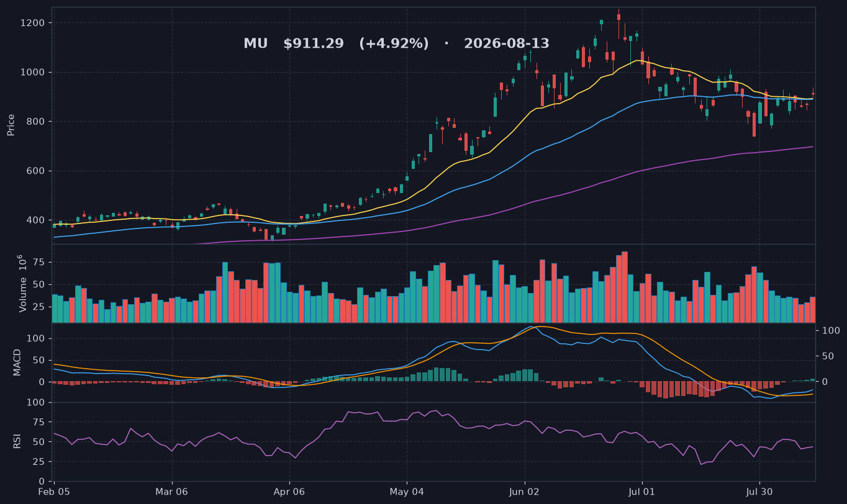
Task: Click the "Jun 02" date label
Action: 525,493
